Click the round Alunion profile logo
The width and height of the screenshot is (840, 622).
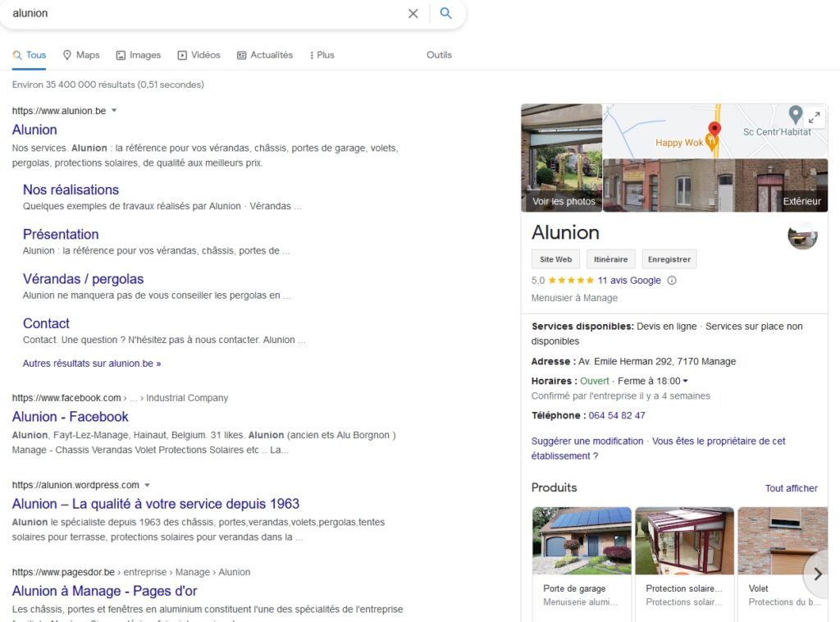pos(802,236)
